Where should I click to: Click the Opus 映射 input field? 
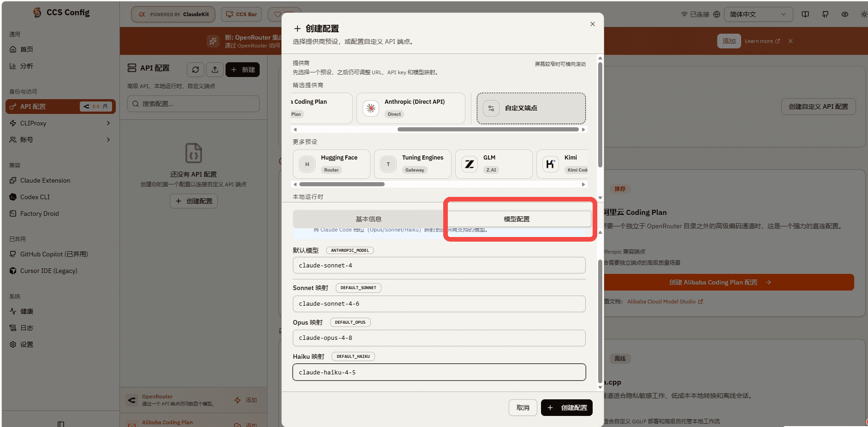tap(439, 338)
